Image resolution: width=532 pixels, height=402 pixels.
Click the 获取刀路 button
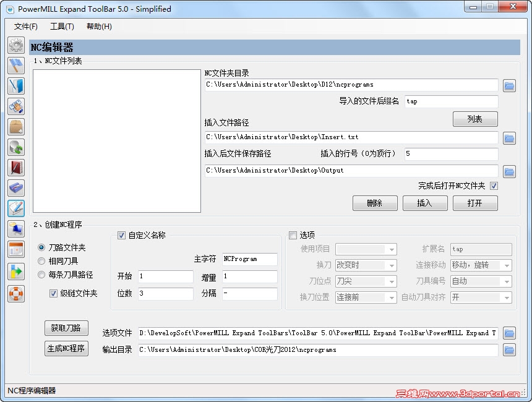pyautogui.click(x=66, y=328)
